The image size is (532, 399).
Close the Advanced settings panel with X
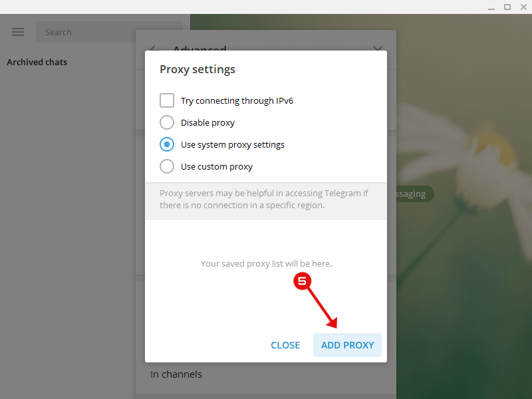(x=377, y=48)
